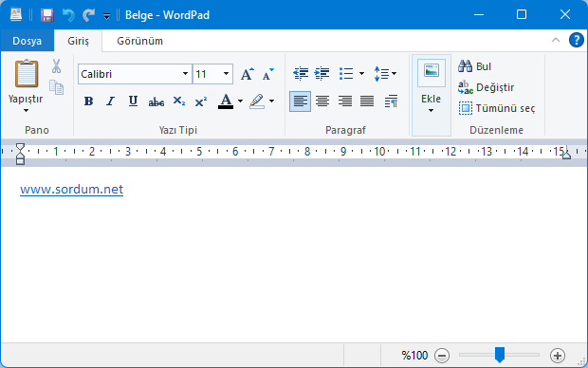
Task: Click the right indent marker on ruler
Action: 566,154
